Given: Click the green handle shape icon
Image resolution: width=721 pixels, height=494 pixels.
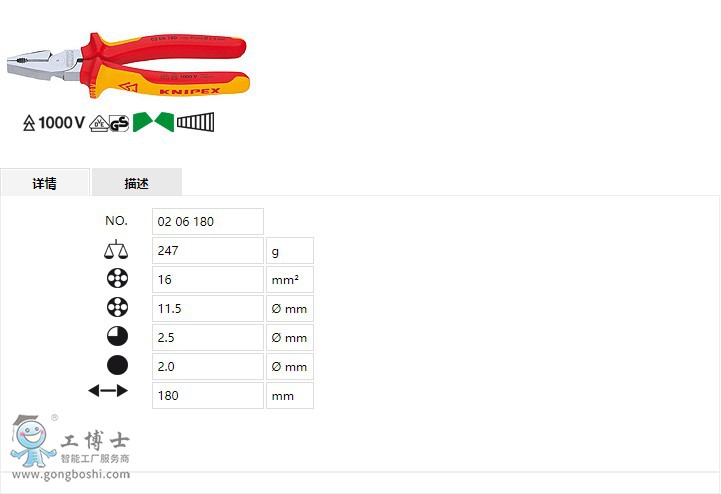Looking at the screenshot, I should pos(154,122).
